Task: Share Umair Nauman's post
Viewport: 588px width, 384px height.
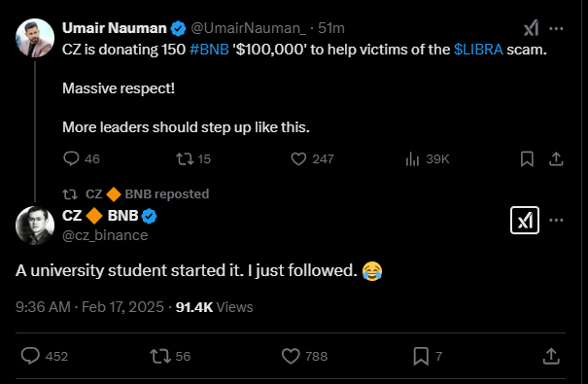Action: pyautogui.click(x=556, y=159)
